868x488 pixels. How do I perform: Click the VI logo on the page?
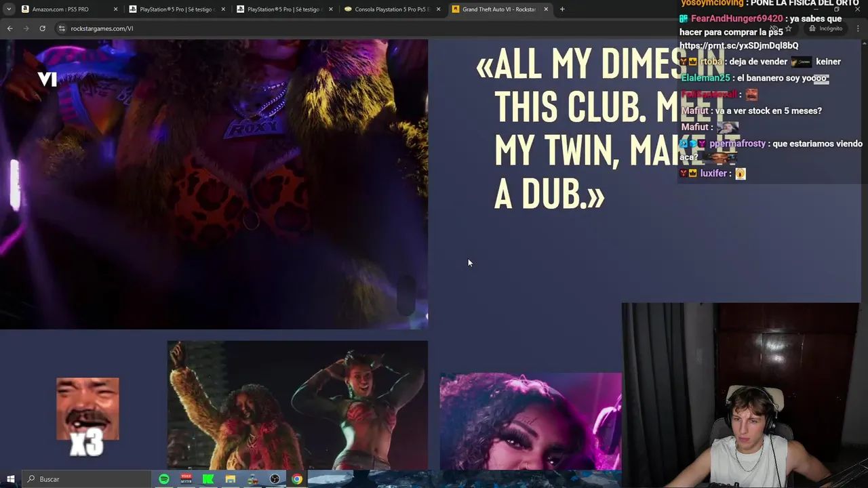pyautogui.click(x=47, y=79)
